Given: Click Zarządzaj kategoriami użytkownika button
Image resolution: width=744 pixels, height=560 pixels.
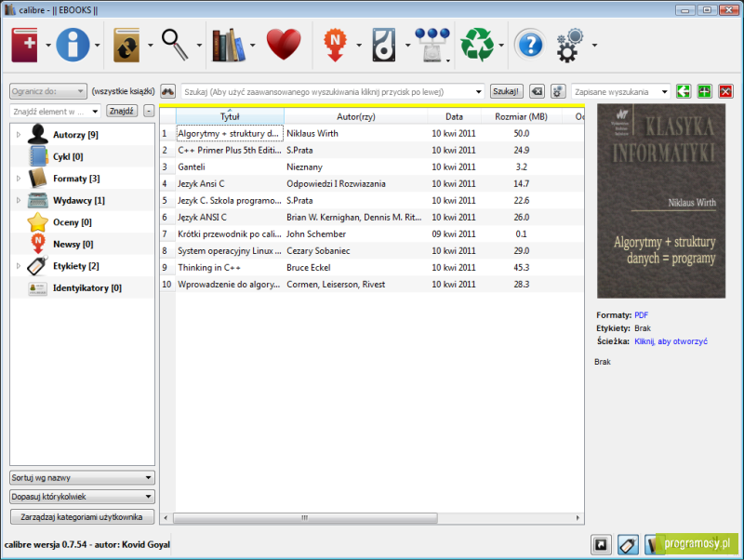Looking at the screenshot, I should (82, 517).
